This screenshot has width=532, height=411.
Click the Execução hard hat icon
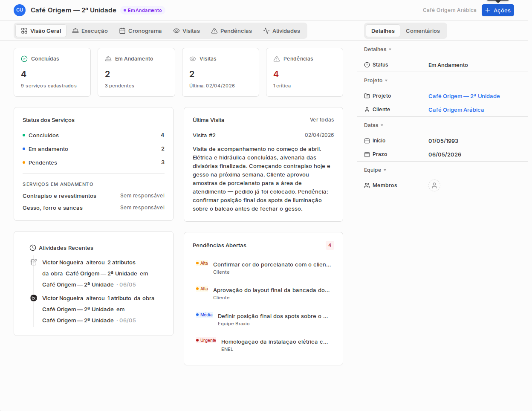[75, 31]
